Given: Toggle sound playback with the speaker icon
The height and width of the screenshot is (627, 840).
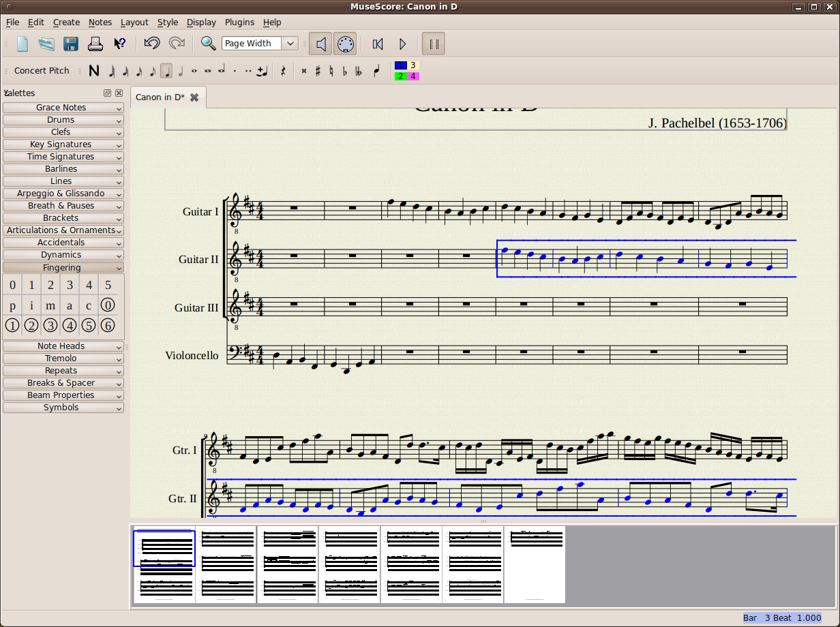Looking at the screenshot, I should pyautogui.click(x=320, y=43).
